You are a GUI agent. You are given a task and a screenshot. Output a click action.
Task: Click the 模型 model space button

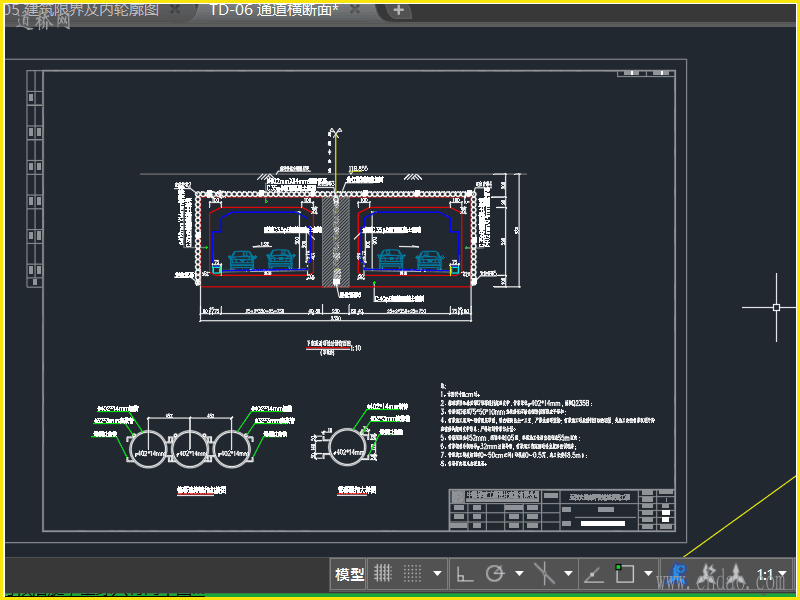pos(349,574)
